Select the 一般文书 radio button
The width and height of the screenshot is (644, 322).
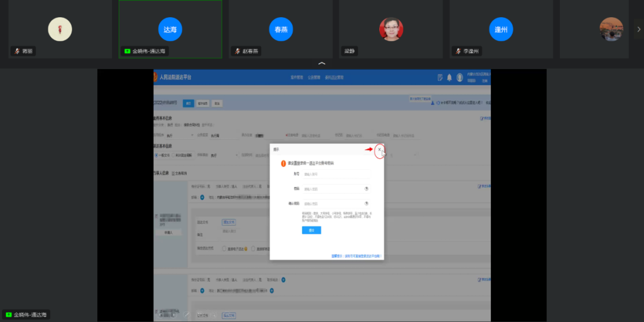[x=156, y=155]
